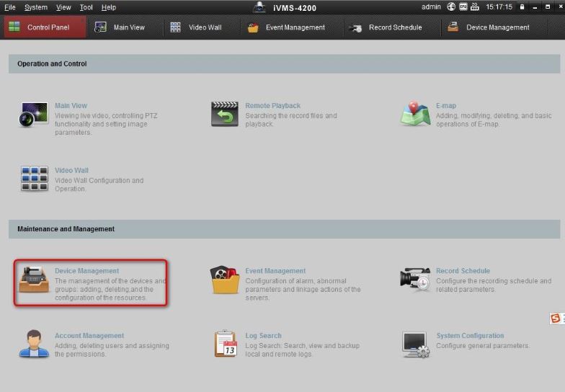Viewport: 565px width, 392px height.
Task: Click 'Configure general parameters' description
Action: [x=483, y=346]
